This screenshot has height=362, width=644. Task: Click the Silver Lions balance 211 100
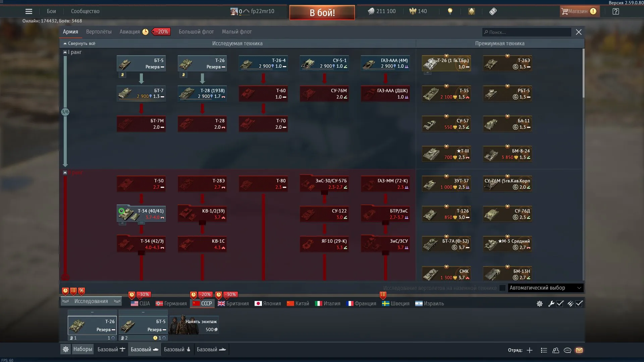tap(382, 11)
